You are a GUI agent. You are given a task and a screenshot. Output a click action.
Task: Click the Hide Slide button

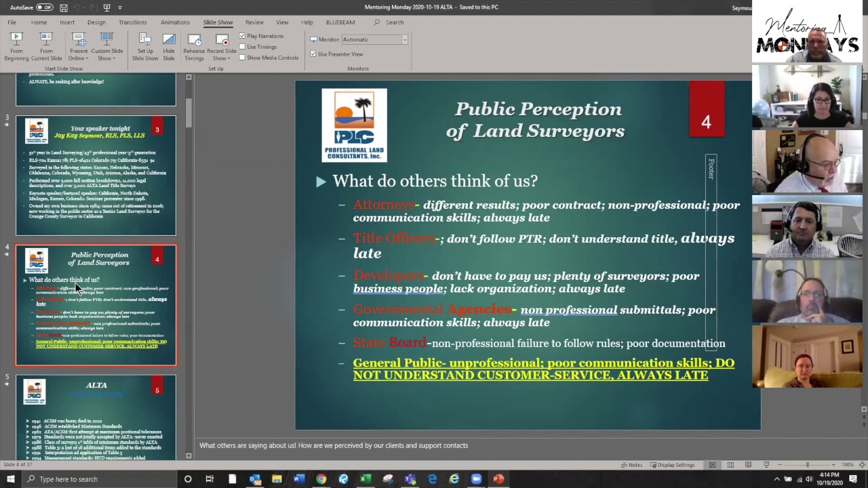pyautogui.click(x=169, y=46)
